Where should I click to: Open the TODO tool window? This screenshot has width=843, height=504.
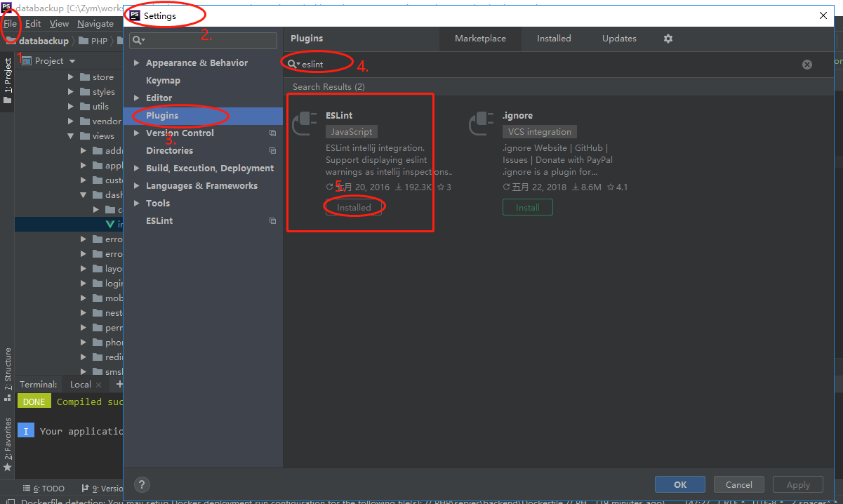[x=44, y=488]
